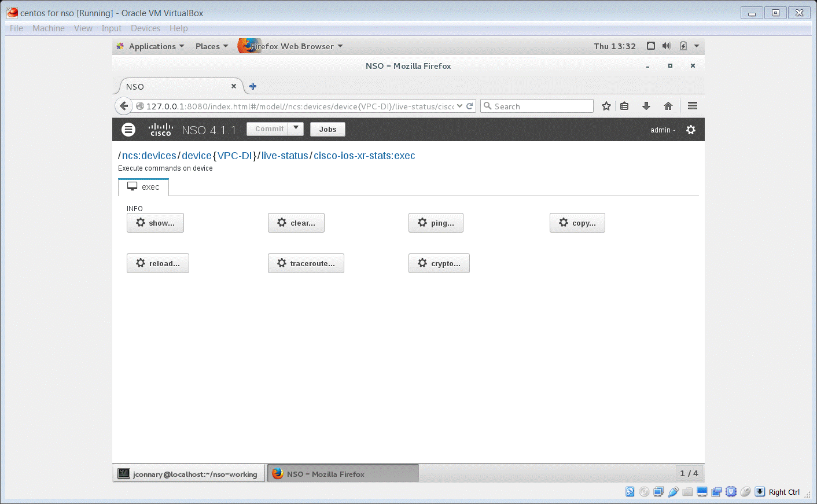Click the battery status icon in top panel
This screenshot has width=817, height=504.
[x=683, y=46]
